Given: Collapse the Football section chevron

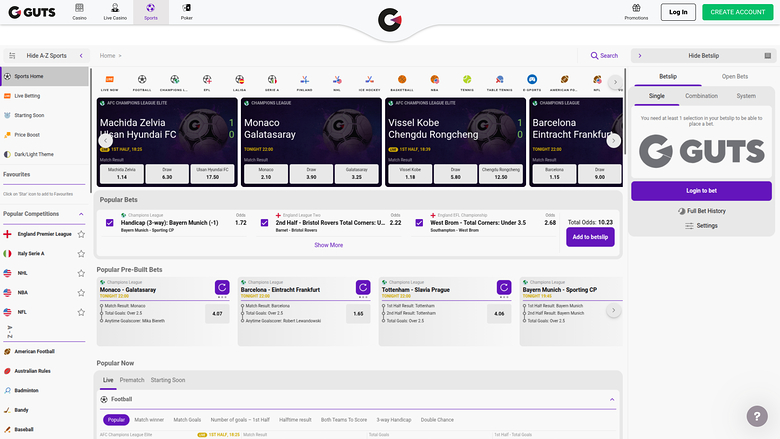Looking at the screenshot, I should pyautogui.click(x=613, y=399).
